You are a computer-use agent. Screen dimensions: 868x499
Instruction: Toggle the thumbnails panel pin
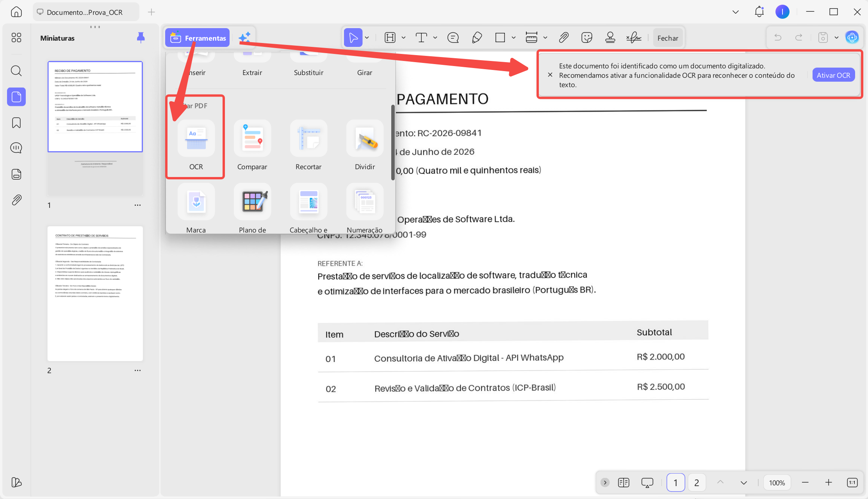[141, 38]
